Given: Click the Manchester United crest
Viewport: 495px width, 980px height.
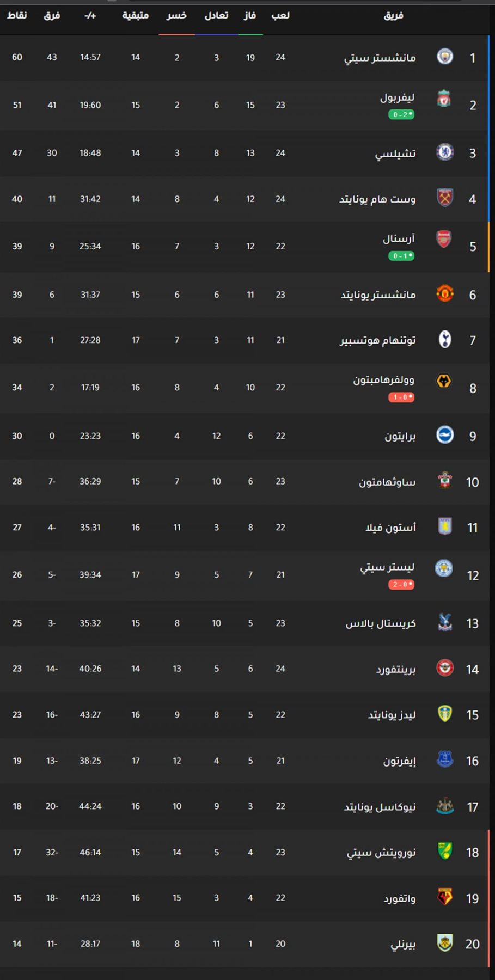Looking at the screenshot, I should (x=445, y=294).
